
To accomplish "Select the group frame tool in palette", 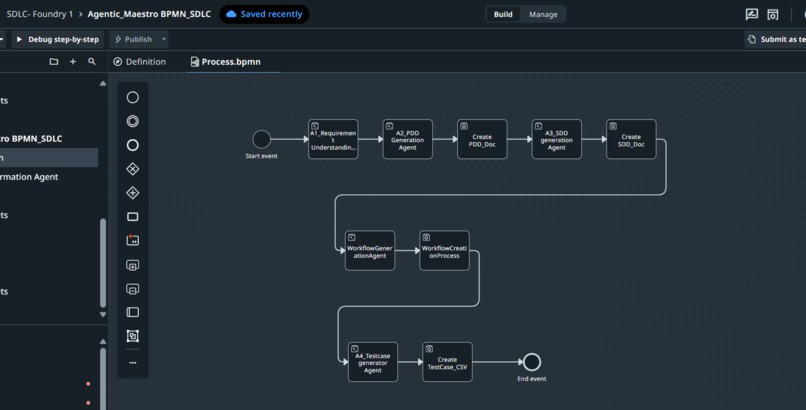I will point(133,336).
